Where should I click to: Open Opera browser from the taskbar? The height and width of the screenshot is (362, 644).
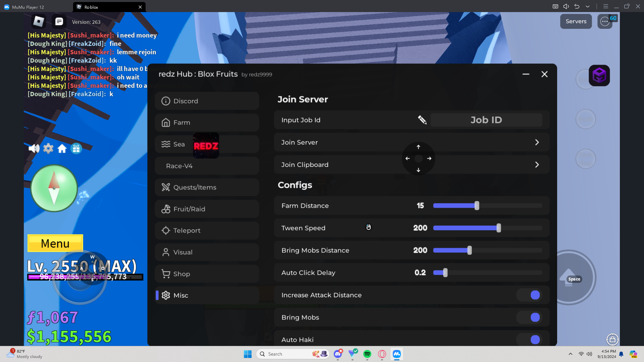coord(382,354)
